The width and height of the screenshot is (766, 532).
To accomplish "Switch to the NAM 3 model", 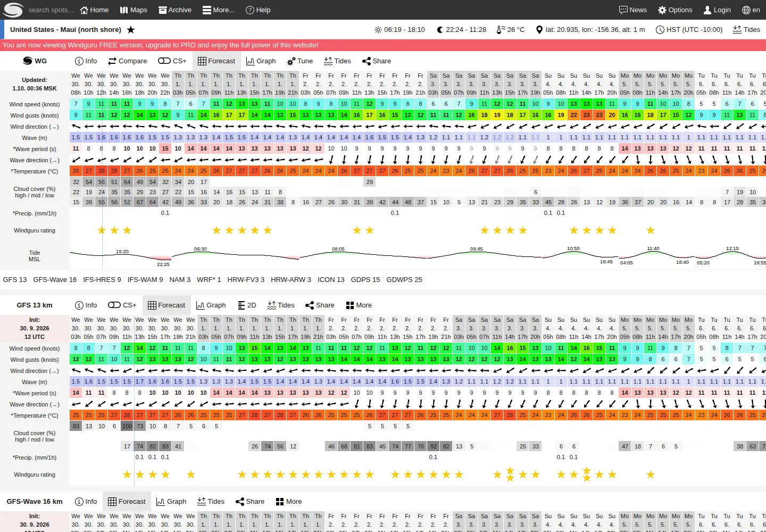I will [180, 279].
